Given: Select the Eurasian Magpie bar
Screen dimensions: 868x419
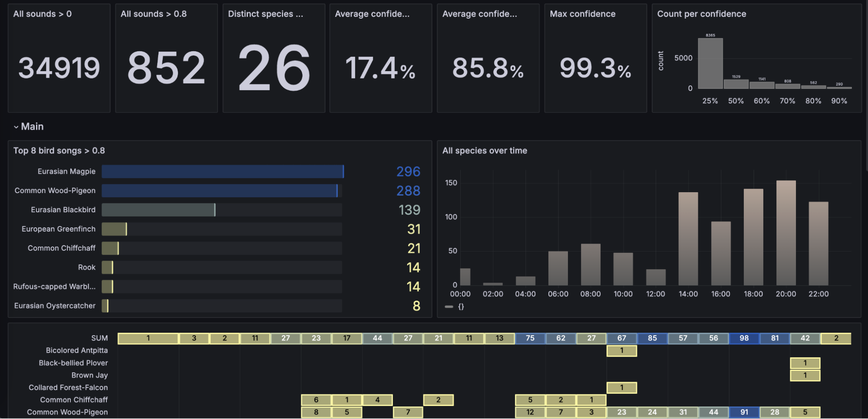Looking at the screenshot, I should (222, 171).
